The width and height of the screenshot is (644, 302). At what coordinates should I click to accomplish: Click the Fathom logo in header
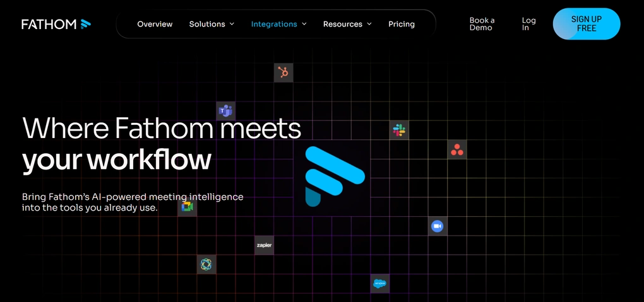(x=56, y=24)
